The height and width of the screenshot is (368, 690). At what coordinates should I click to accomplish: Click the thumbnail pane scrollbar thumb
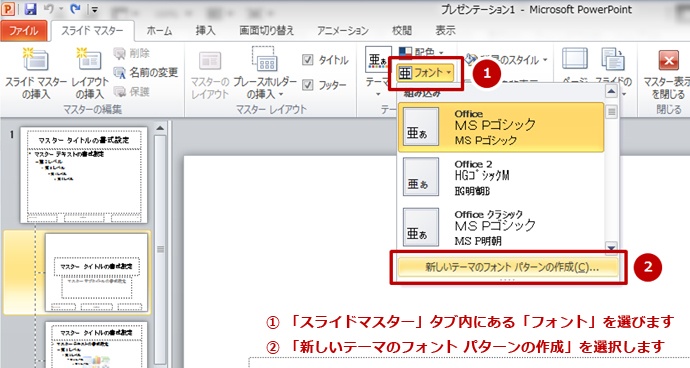pos(160,249)
